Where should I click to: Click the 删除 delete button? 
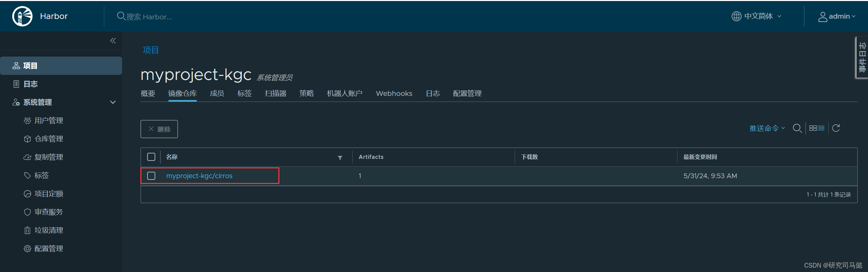tap(159, 129)
